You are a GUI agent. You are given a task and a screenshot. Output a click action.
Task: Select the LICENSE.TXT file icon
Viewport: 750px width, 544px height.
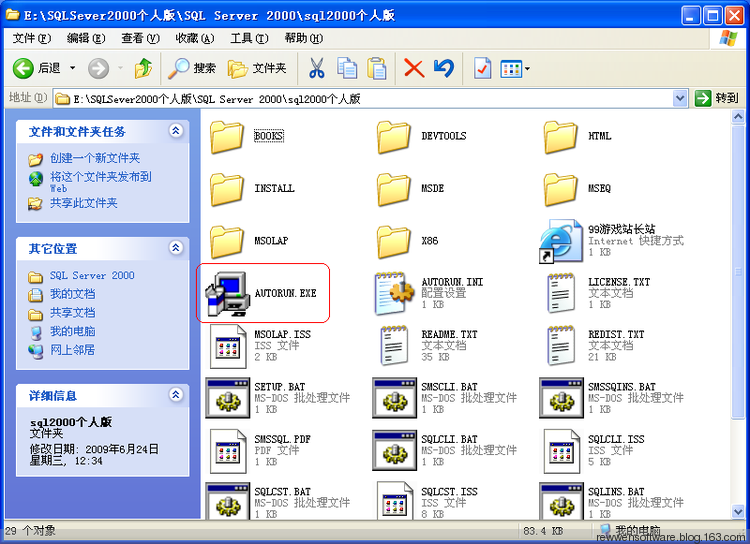[x=561, y=294]
